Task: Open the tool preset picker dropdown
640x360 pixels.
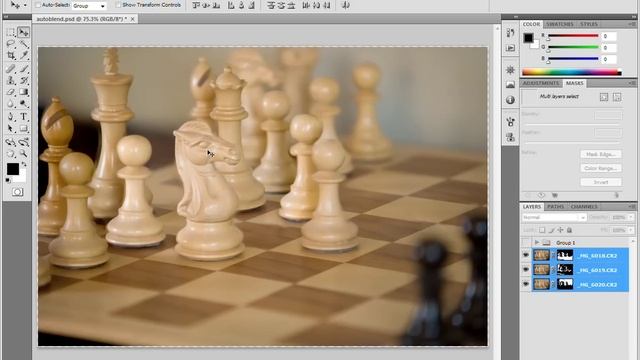Action: [x=25, y=5]
